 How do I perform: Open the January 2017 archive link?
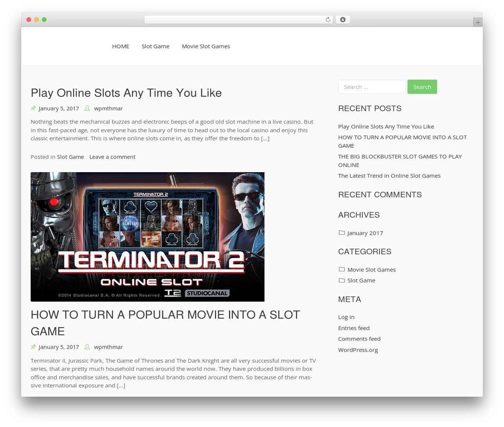click(365, 233)
